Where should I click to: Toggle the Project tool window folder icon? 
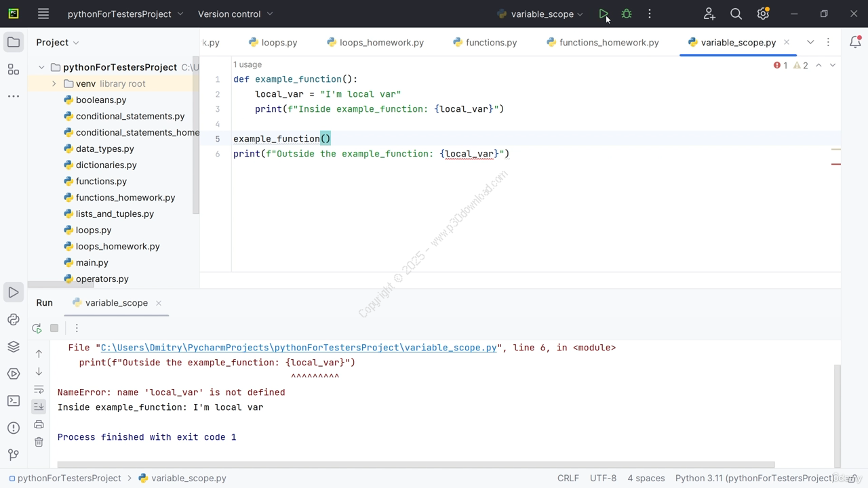[14, 42]
